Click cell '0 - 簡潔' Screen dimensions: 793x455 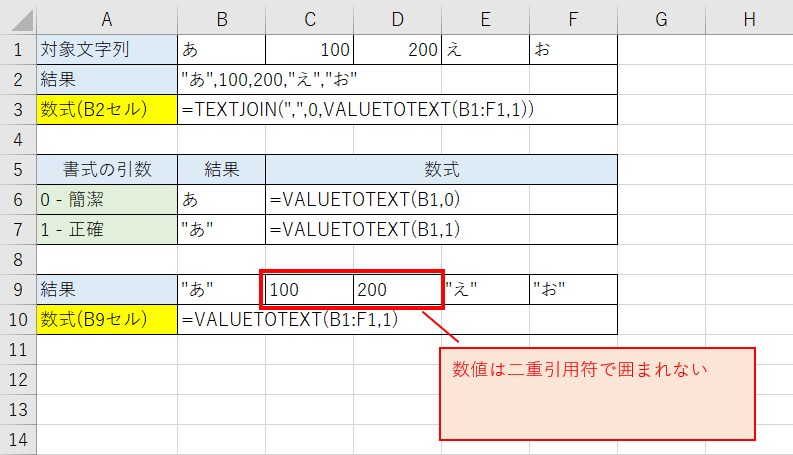[x=107, y=199]
